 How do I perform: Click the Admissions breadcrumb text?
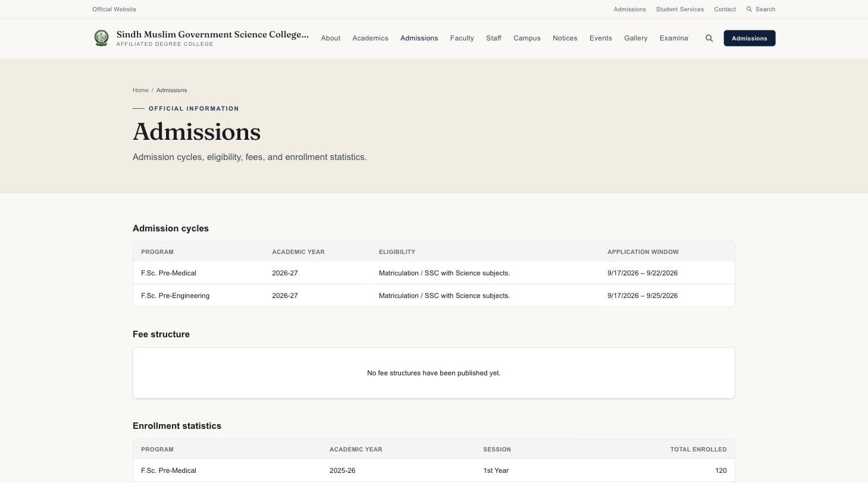(171, 90)
